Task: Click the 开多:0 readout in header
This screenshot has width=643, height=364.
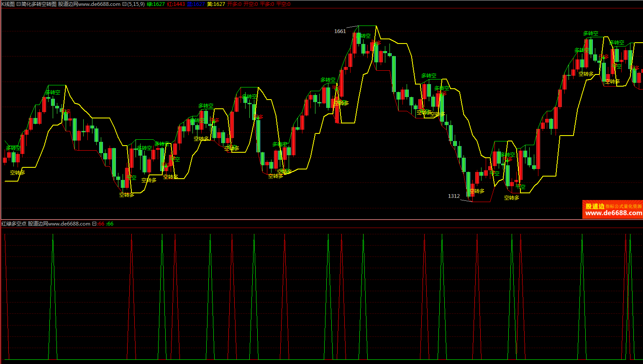Action: (234, 4)
